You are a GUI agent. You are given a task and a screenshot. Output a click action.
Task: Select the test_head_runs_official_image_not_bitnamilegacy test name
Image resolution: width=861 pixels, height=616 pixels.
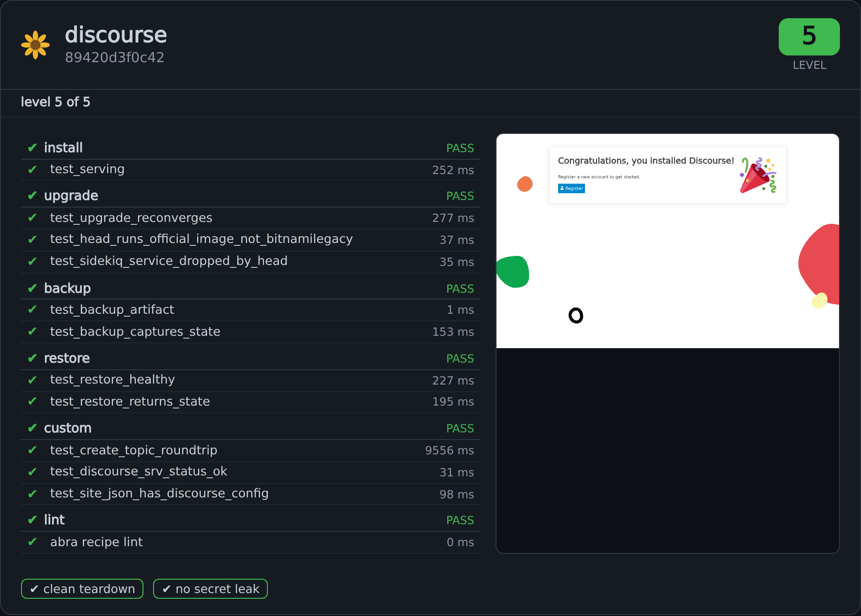pyautogui.click(x=201, y=239)
